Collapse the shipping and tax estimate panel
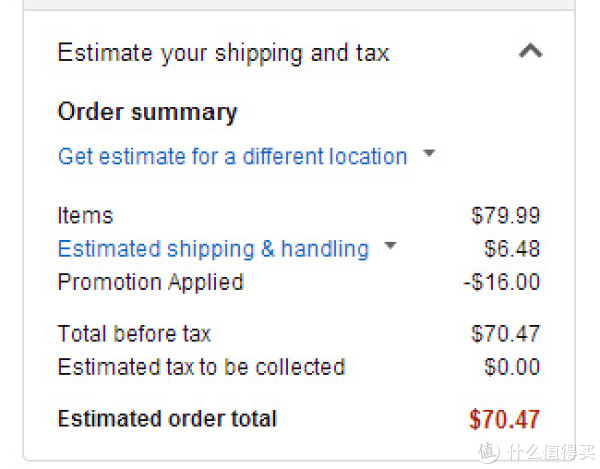600x469 pixels. (530, 50)
